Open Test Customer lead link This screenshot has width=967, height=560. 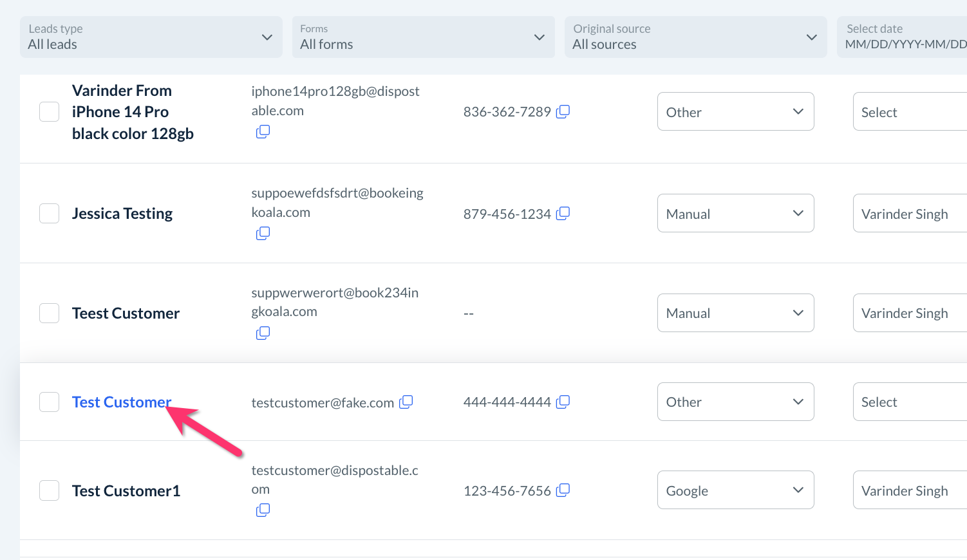pos(121,402)
